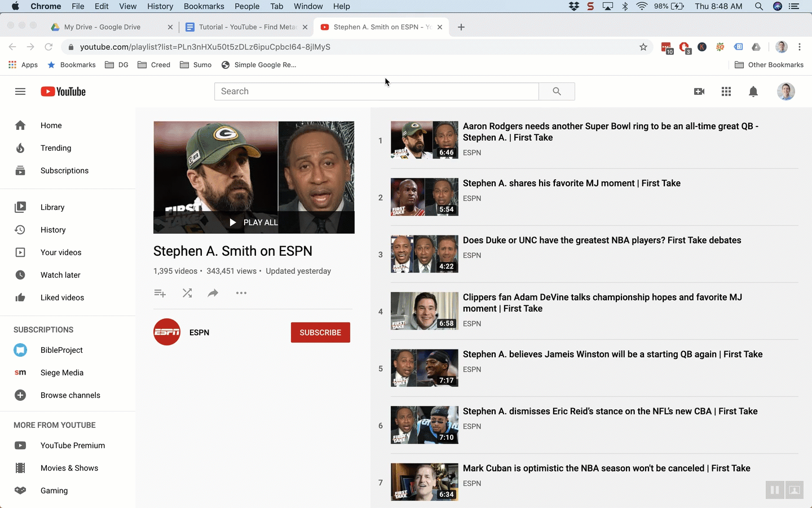812x508 pixels.
Task: Open the People menu
Action: coord(247,6)
